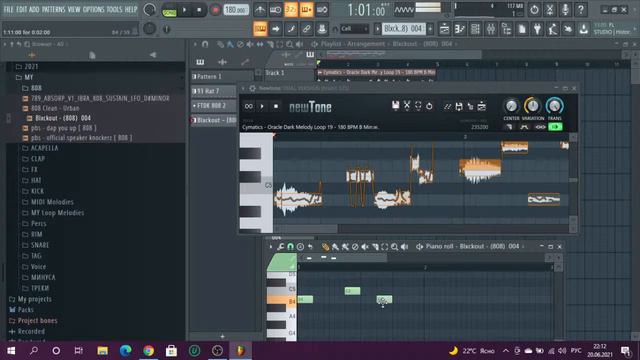640x360 pixels.
Task: Open the EDIT menu
Action: 22,9
